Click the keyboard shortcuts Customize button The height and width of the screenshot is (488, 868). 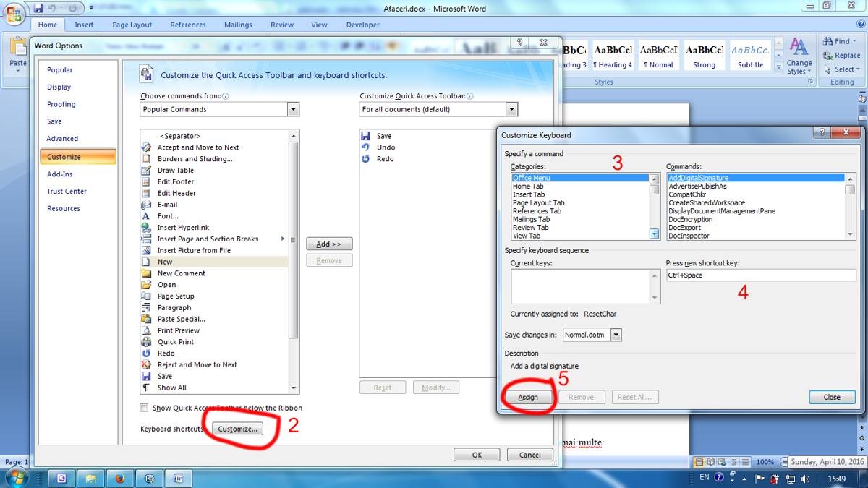(237, 429)
